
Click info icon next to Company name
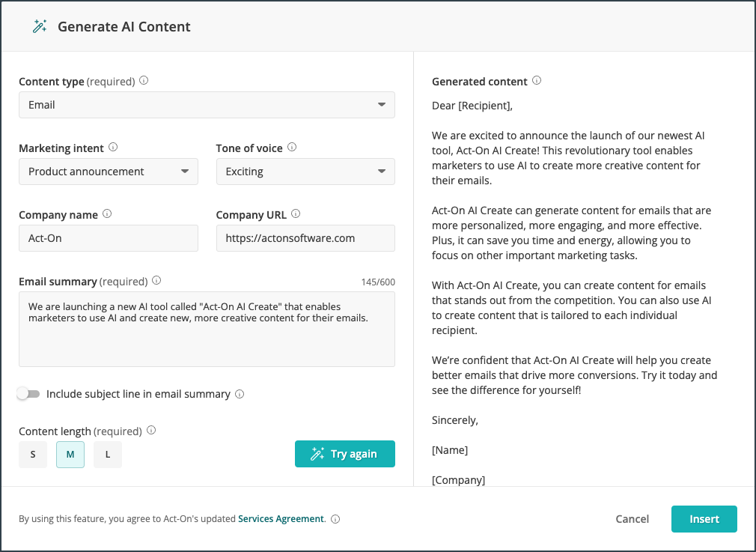pyautogui.click(x=107, y=214)
